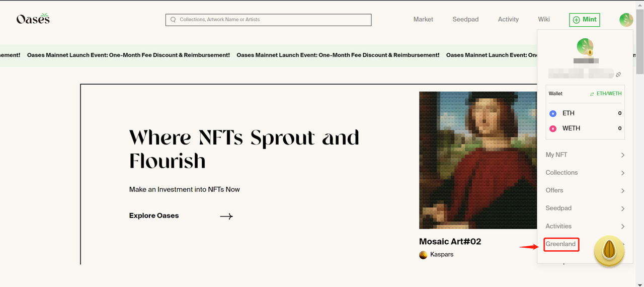Expand the Collections chevron
644x287 pixels.
pyautogui.click(x=622, y=173)
